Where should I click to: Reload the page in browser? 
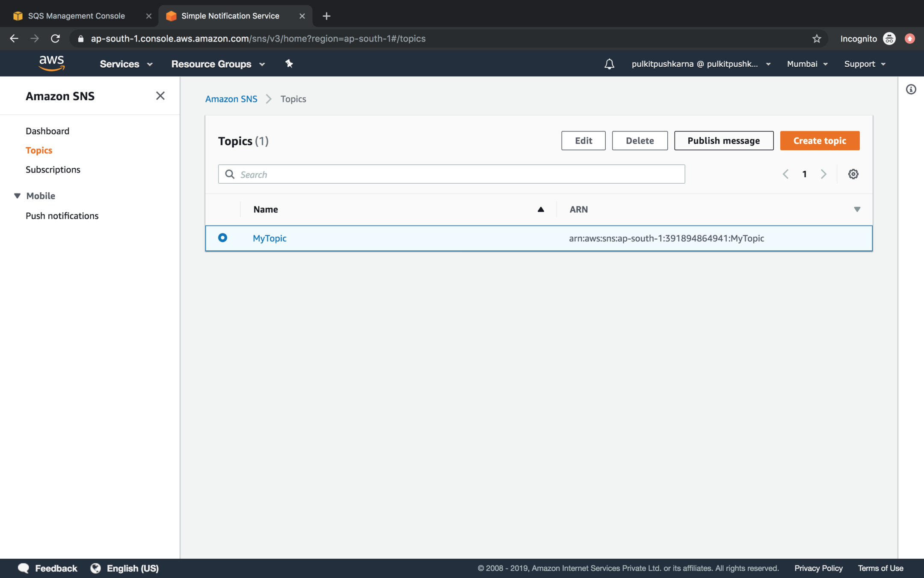55,39
